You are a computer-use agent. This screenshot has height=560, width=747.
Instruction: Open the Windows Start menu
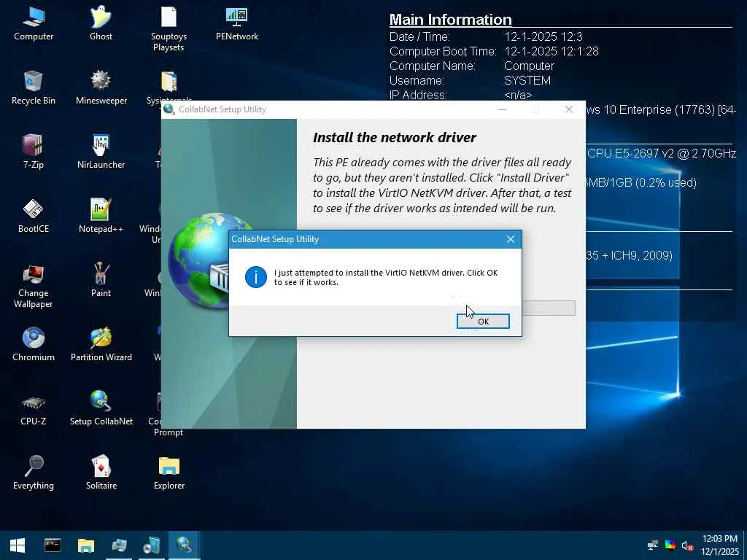point(18,545)
